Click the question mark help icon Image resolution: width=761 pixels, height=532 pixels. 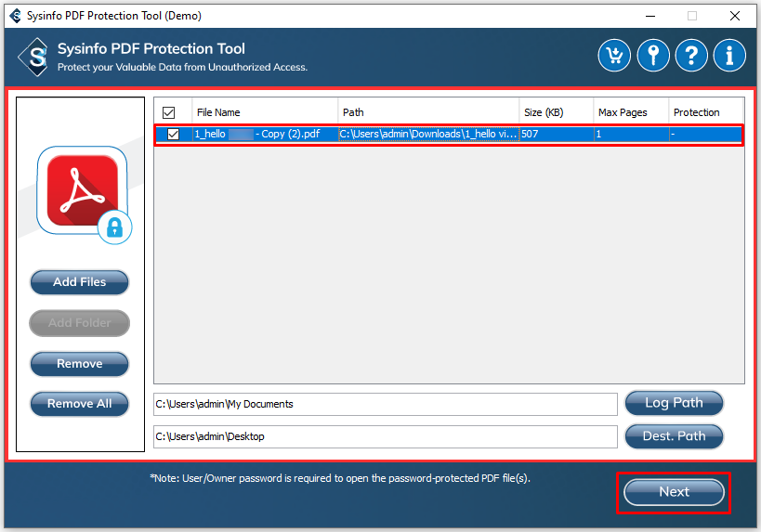[x=690, y=56]
